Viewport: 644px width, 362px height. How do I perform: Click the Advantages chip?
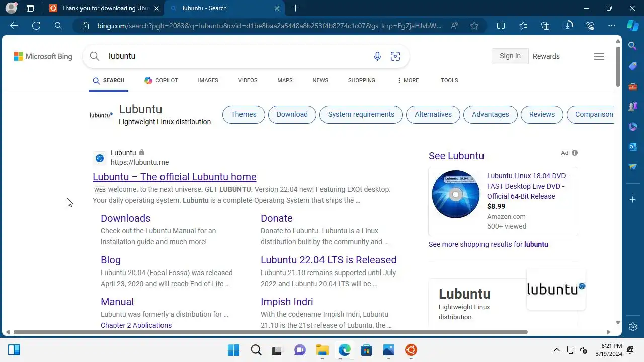pos(491,114)
